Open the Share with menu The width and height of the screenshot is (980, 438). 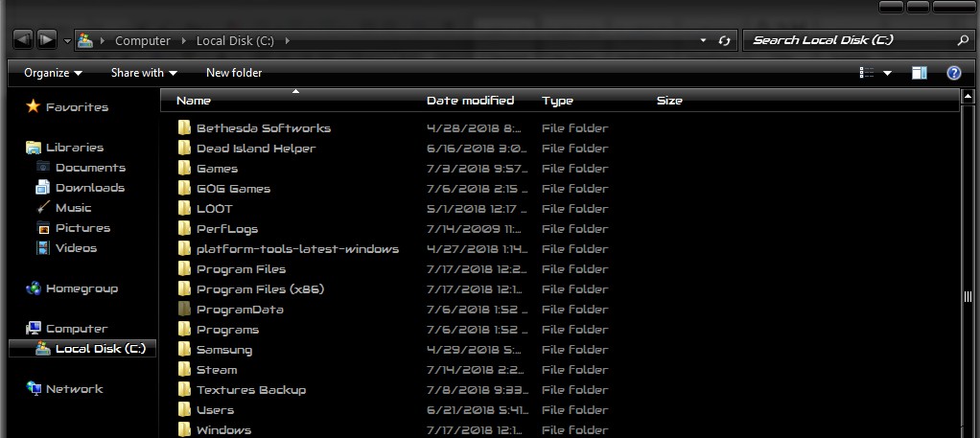pos(144,73)
